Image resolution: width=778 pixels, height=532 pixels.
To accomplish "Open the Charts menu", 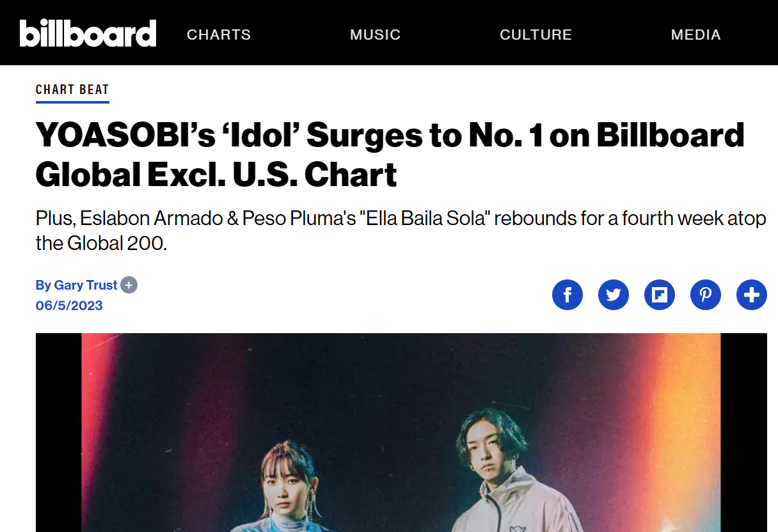I will point(219,35).
